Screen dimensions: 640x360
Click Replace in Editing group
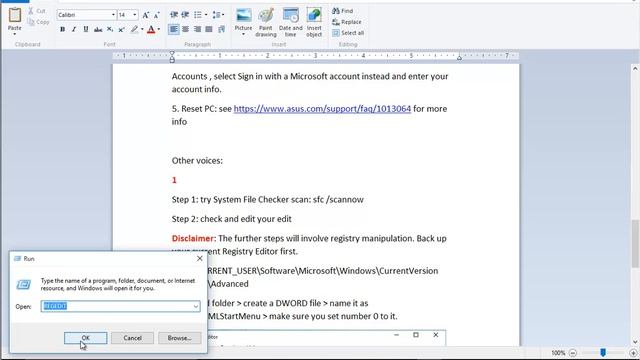pos(347,22)
